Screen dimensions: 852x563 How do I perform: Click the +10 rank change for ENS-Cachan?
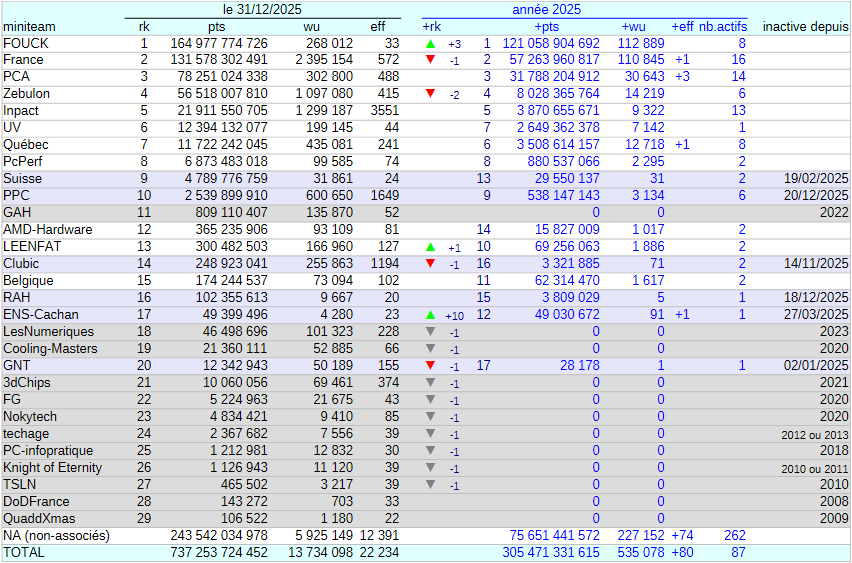click(454, 316)
